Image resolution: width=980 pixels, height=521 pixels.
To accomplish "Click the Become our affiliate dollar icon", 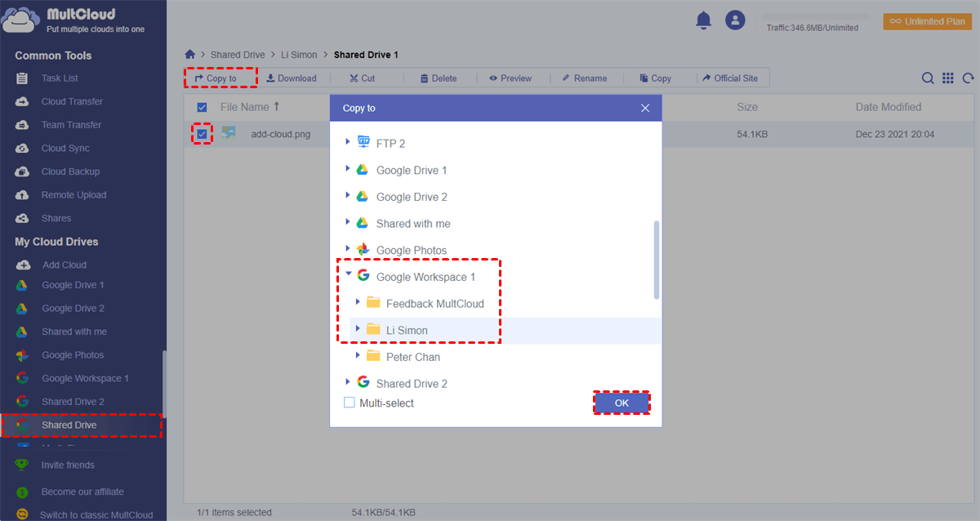I will [x=23, y=492].
